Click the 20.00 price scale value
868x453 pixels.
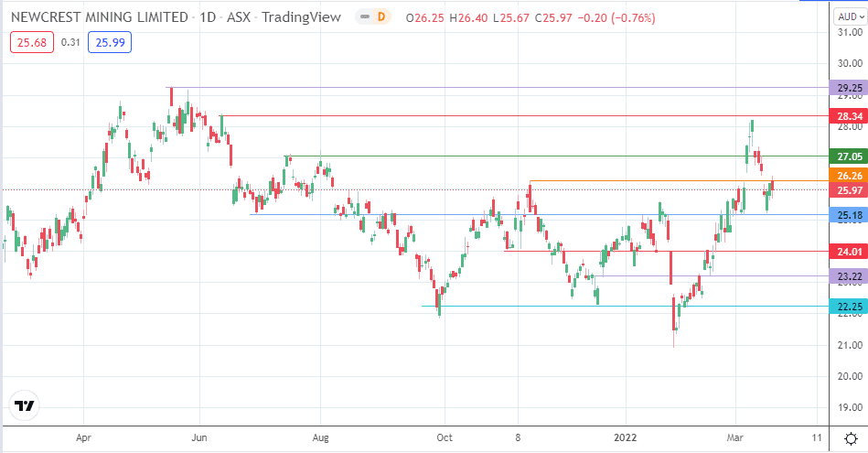coord(850,376)
